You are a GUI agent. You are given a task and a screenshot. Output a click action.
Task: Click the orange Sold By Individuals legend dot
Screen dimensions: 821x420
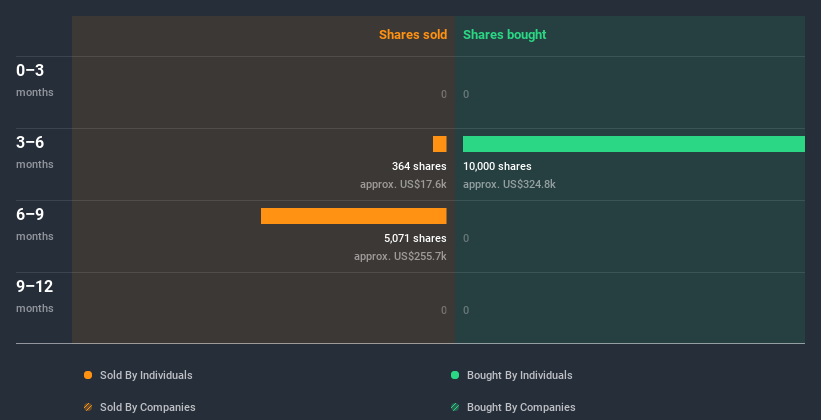[x=88, y=375]
